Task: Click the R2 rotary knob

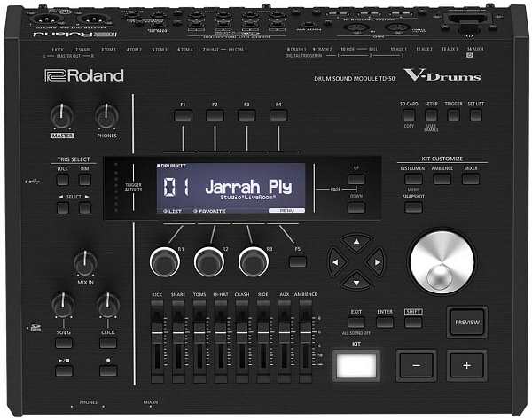Action: (x=209, y=262)
